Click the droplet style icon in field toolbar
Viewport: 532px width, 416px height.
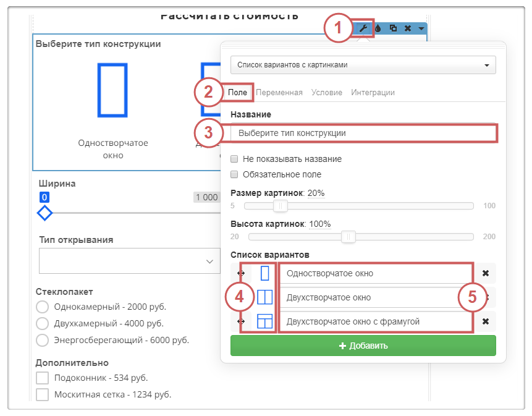click(x=378, y=28)
